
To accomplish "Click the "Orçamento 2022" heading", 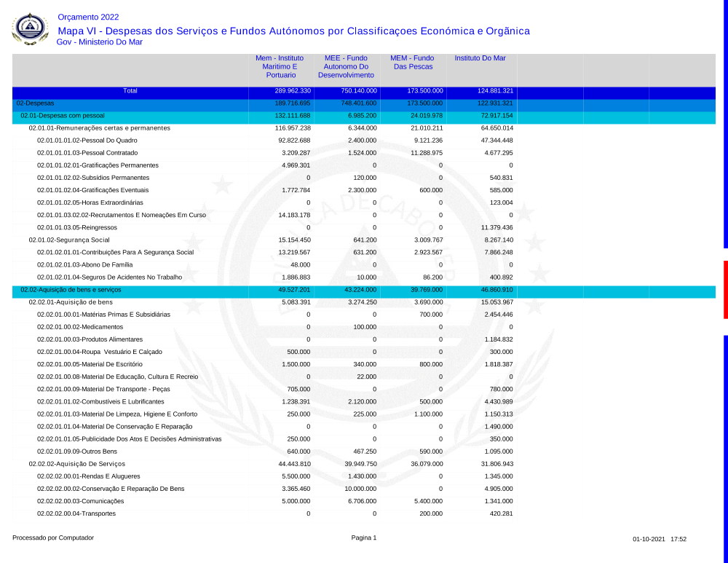I will (x=87, y=17).
